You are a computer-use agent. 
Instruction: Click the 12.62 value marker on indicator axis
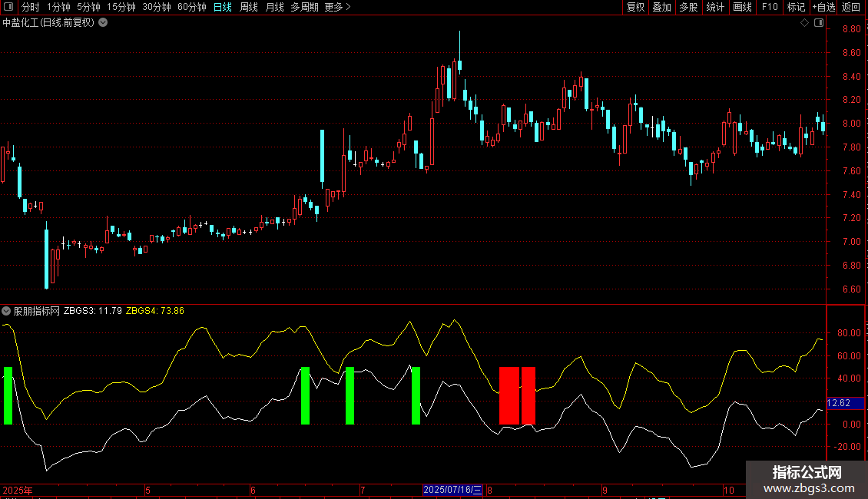[x=845, y=403]
